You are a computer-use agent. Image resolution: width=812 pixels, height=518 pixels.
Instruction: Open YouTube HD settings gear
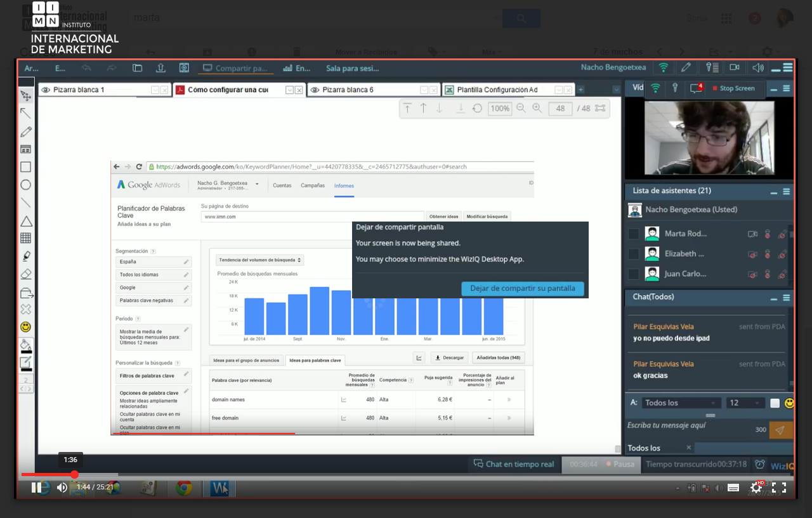pyautogui.click(x=756, y=488)
